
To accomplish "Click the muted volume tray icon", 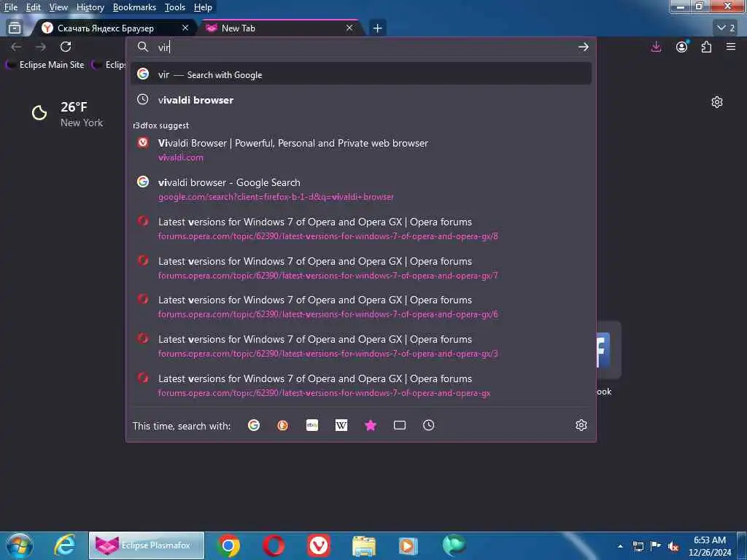I will point(673,546).
